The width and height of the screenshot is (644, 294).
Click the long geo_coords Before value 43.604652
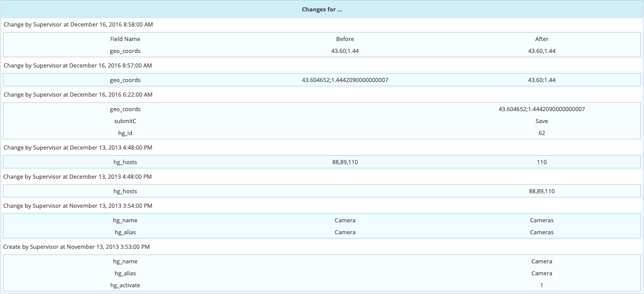click(345, 80)
